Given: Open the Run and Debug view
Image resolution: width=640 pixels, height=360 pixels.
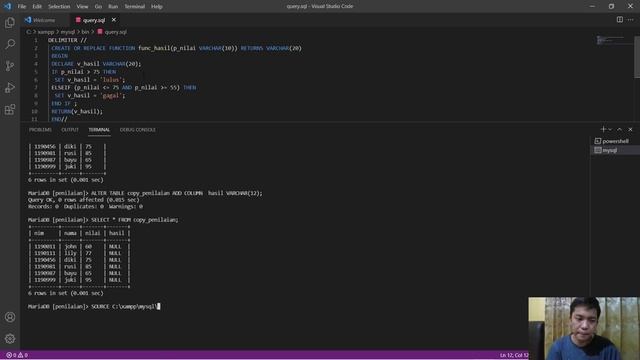Looking at the screenshot, I should click(x=10, y=88).
